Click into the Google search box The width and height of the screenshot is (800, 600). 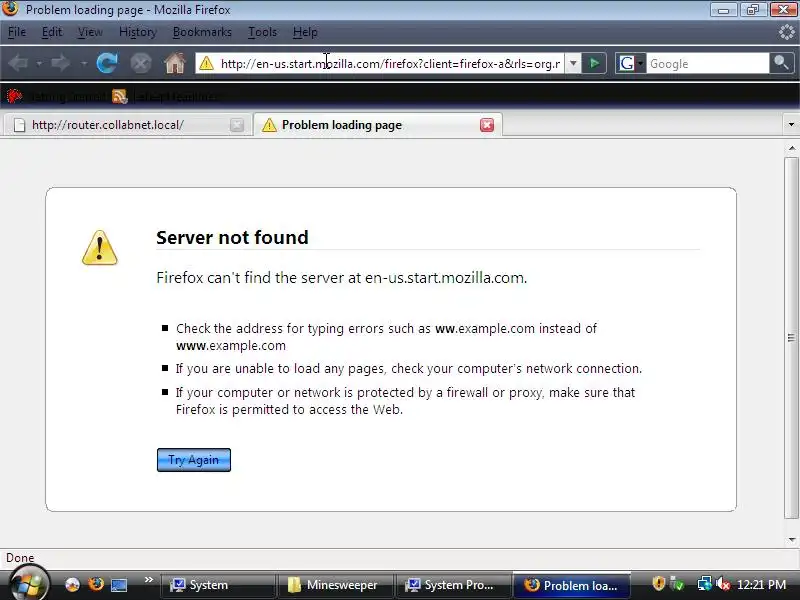click(x=707, y=64)
